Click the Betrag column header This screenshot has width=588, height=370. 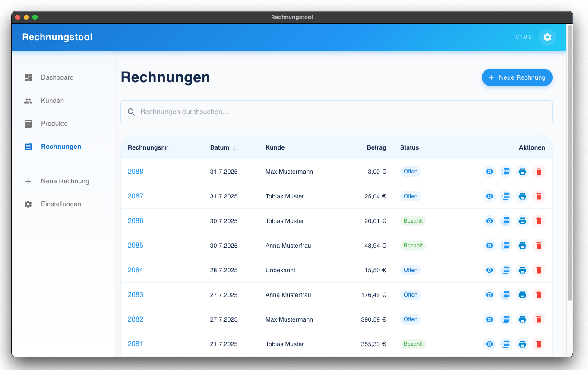376,147
